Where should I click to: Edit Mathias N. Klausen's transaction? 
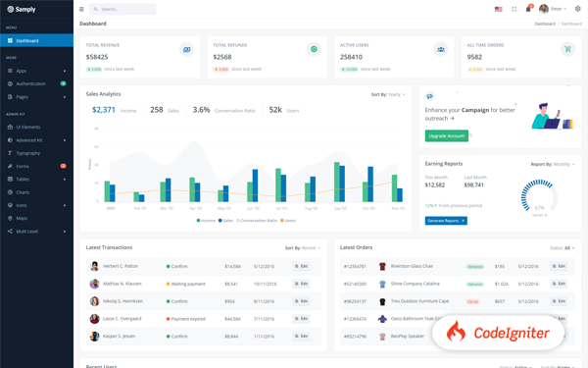click(301, 284)
